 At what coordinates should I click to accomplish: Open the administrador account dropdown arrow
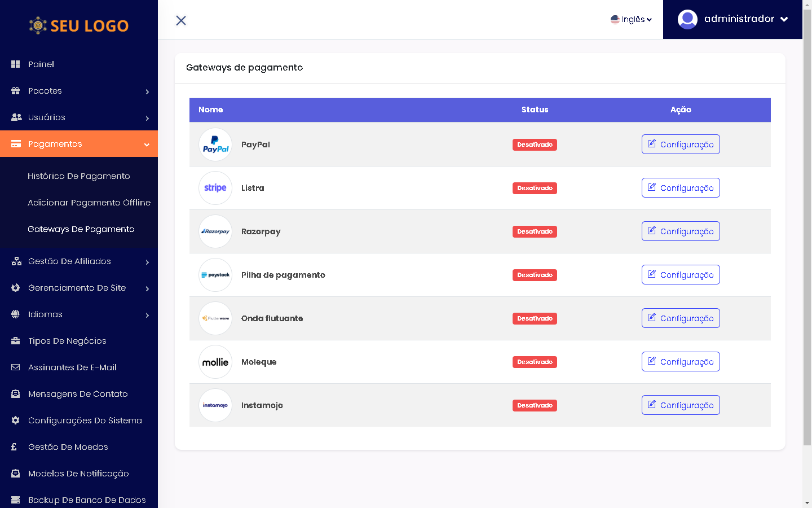[x=784, y=19]
